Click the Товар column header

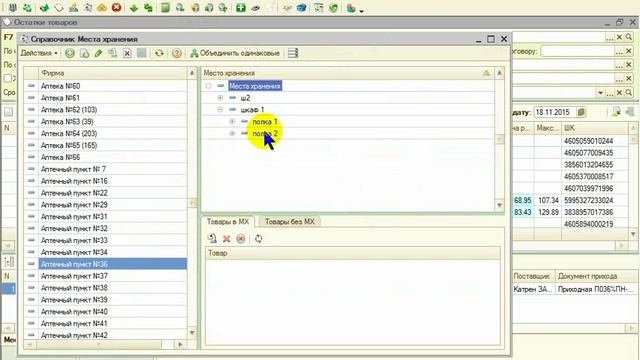[353, 253]
